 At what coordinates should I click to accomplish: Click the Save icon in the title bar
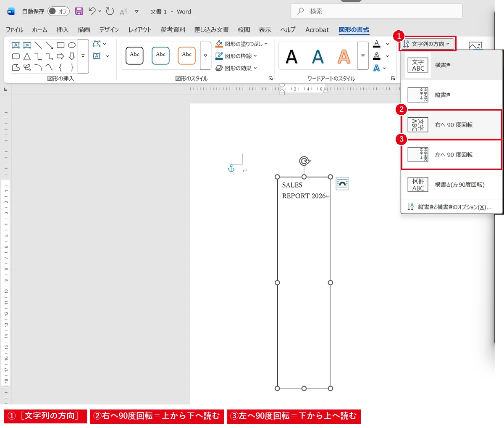(79, 11)
